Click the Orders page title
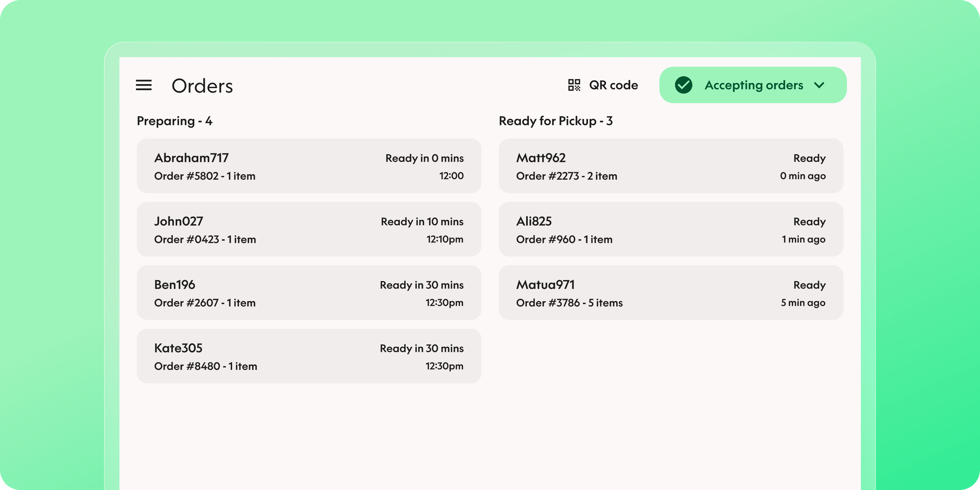The image size is (980, 490). tap(202, 86)
